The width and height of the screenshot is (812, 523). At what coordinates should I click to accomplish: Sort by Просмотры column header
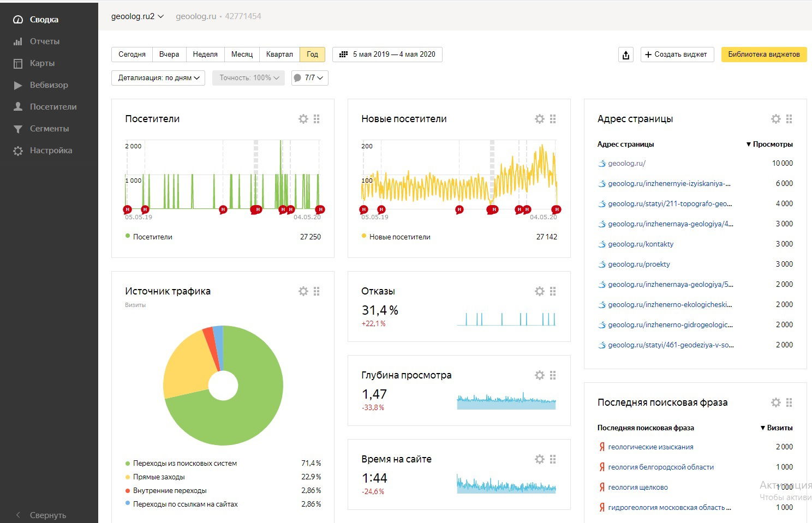point(769,145)
